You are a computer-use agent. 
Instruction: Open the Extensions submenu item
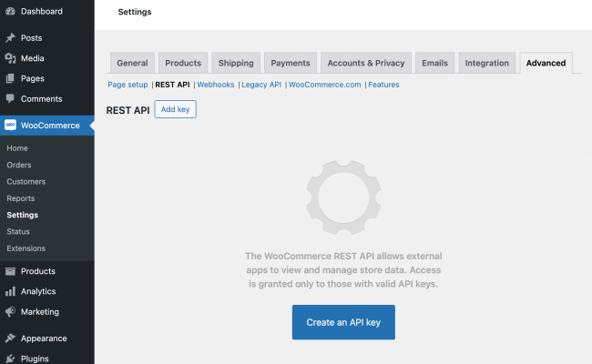(26, 248)
